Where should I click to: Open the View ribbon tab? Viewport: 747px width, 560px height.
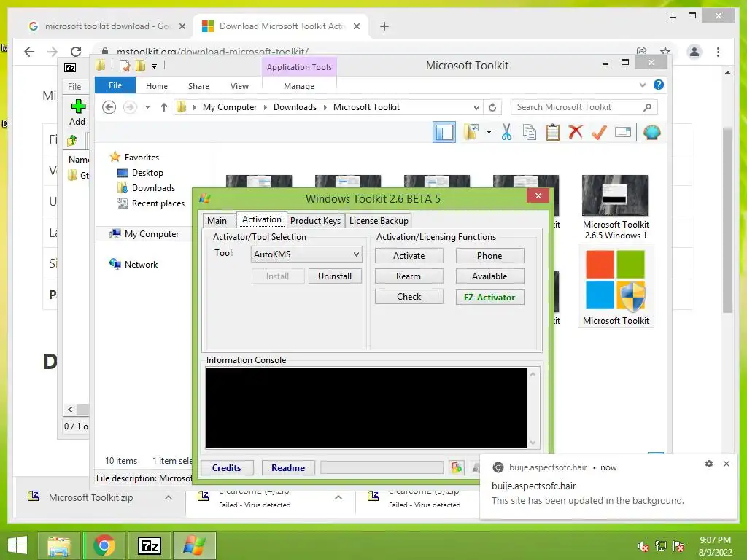point(239,86)
